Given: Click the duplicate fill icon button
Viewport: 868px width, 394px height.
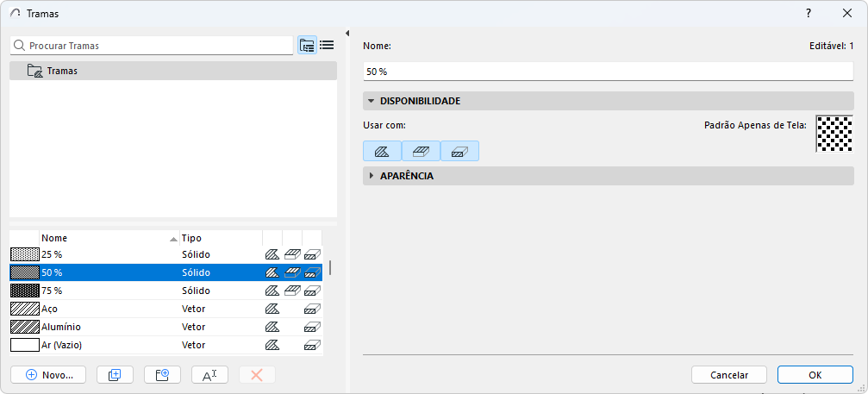Looking at the screenshot, I should point(115,375).
